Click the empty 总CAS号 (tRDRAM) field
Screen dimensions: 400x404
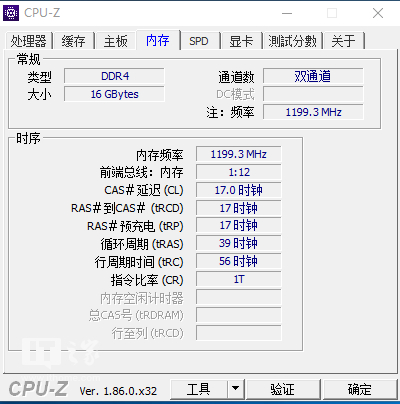tap(239, 315)
